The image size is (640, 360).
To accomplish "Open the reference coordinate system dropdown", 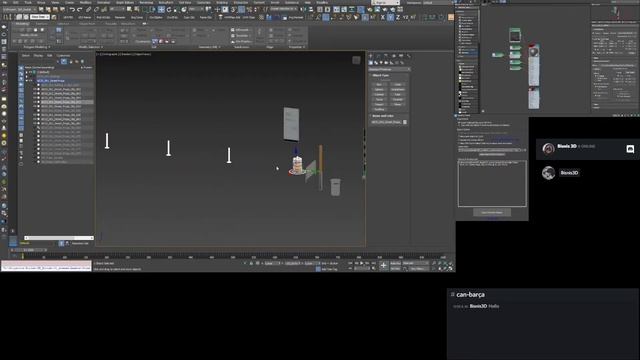I will (196, 9).
